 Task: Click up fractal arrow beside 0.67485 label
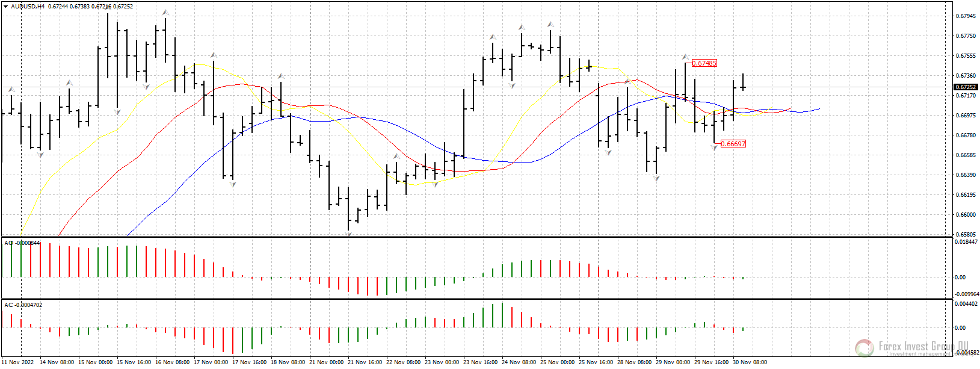coord(685,58)
